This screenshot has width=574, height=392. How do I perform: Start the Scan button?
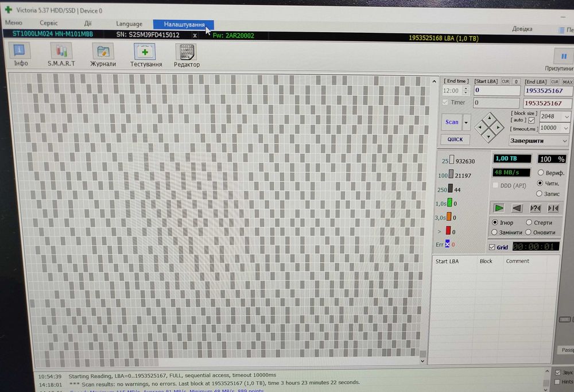(x=452, y=122)
